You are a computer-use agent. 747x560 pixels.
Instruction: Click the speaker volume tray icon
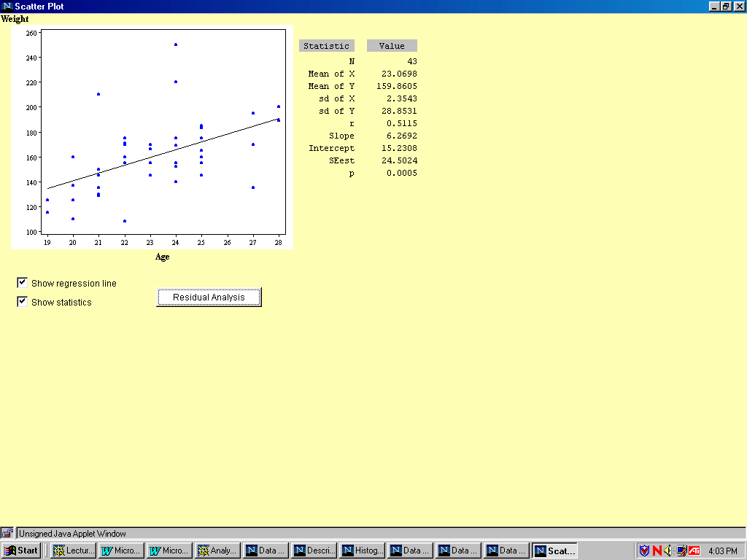668,551
